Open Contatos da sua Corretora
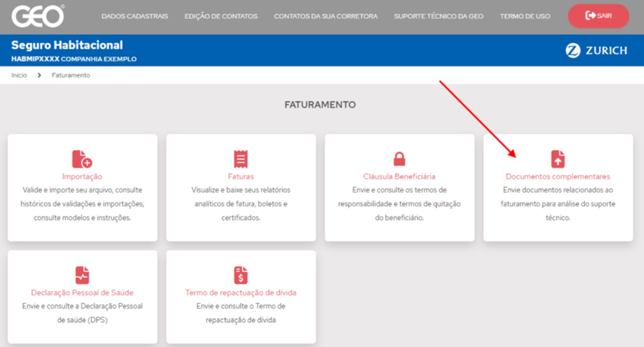This screenshot has height=347, width=644. coord(326,16)
